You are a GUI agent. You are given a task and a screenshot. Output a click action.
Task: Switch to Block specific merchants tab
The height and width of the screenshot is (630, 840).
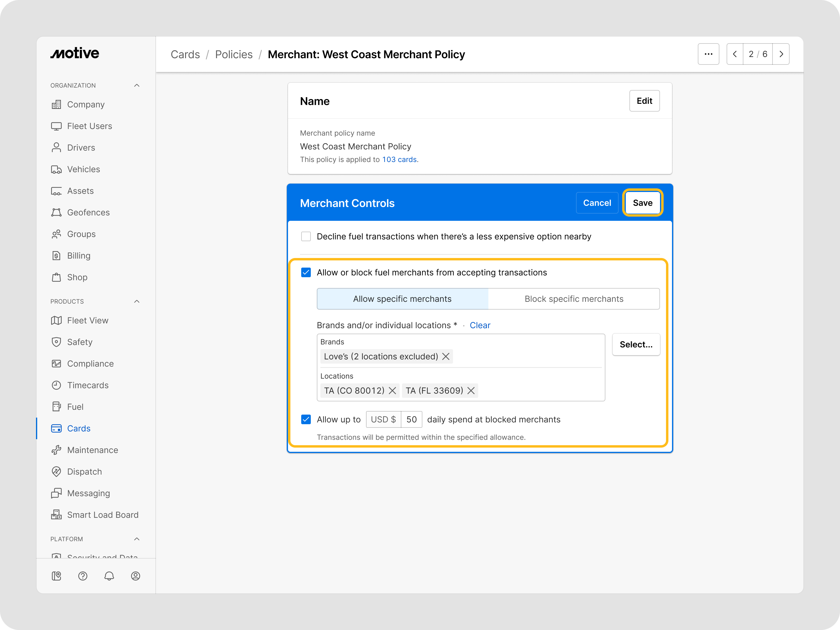pyautogui.click(x=573, y=299)
